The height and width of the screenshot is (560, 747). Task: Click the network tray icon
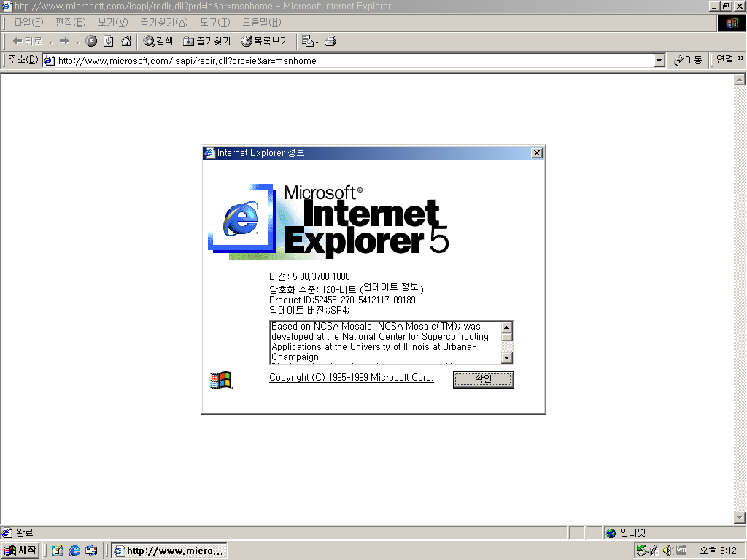(642, 551)
